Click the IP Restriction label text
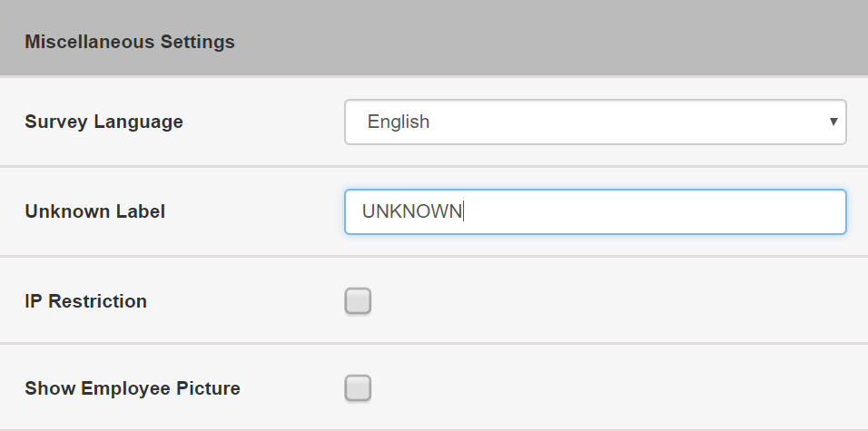868x431 pixels. tap(86, 301)
